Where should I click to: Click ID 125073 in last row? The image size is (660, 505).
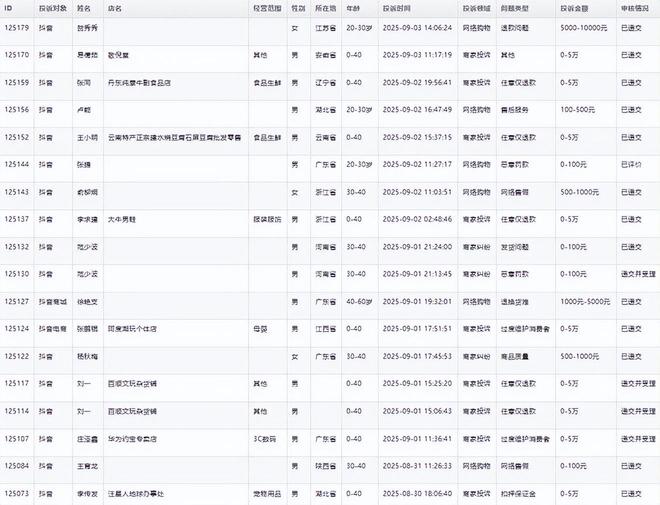(x=15, y=493)
